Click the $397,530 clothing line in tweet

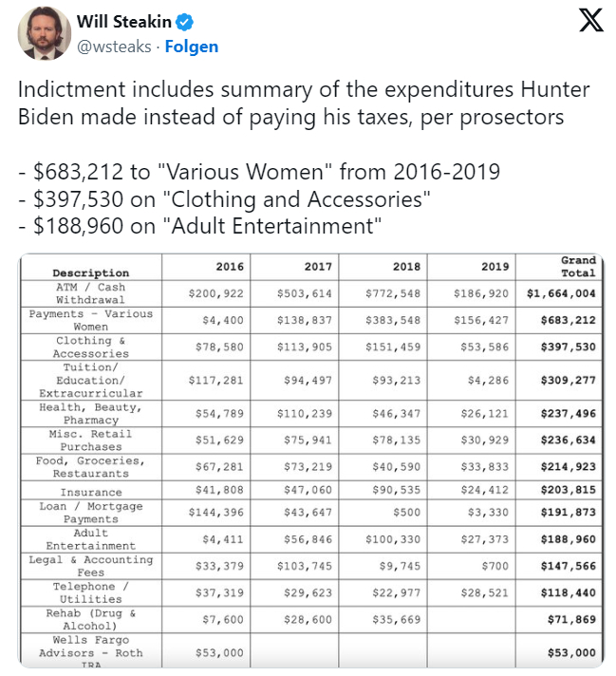pyautogui.click(x=224, y=199)
